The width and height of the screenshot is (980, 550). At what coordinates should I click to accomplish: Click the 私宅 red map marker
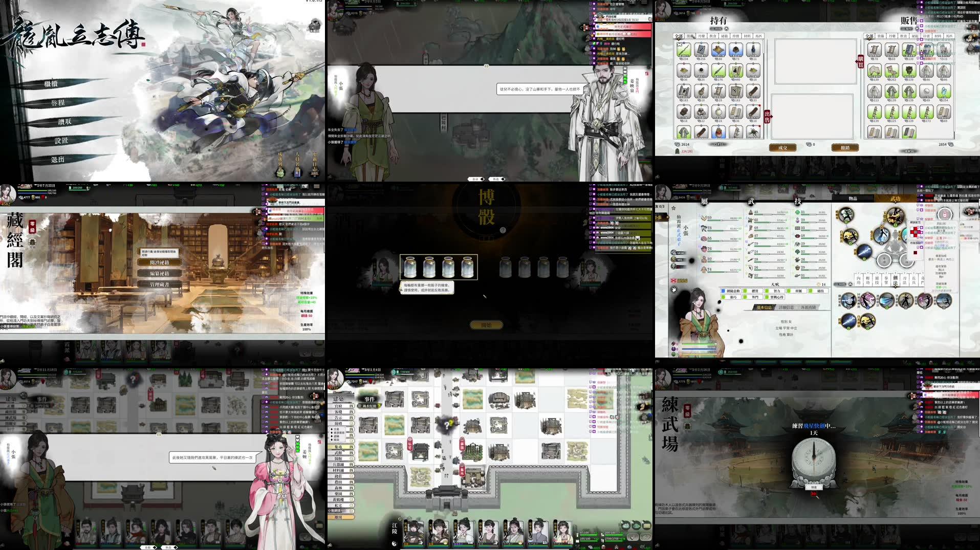pos(410,443)
